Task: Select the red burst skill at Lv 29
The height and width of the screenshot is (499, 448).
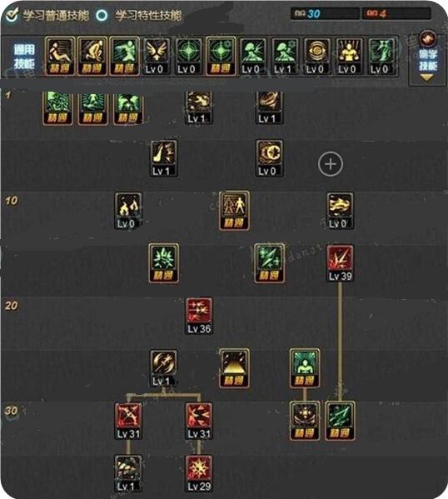Action: point(199,473)
